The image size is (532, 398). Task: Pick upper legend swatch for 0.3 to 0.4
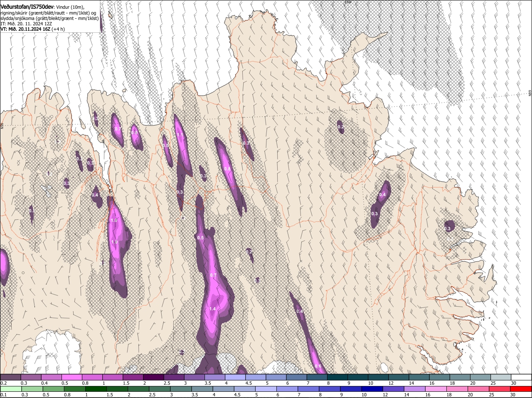[32, 377]
